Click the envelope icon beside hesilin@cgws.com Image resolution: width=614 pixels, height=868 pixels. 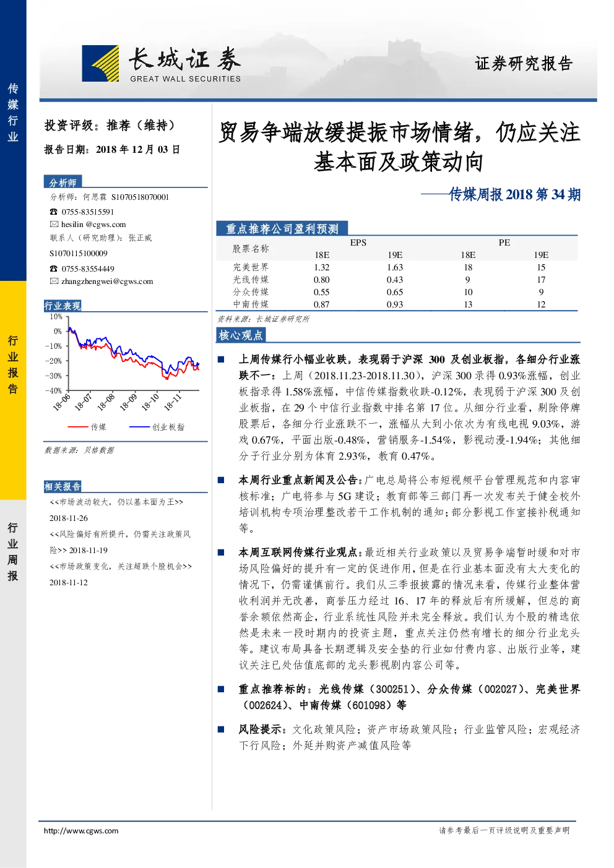tap(54, 225)
